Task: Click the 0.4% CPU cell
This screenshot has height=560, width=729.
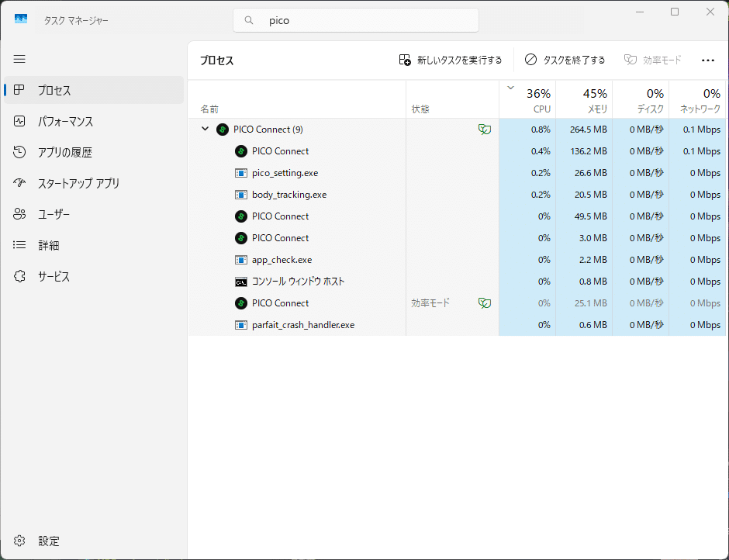Action: point(527,151)
